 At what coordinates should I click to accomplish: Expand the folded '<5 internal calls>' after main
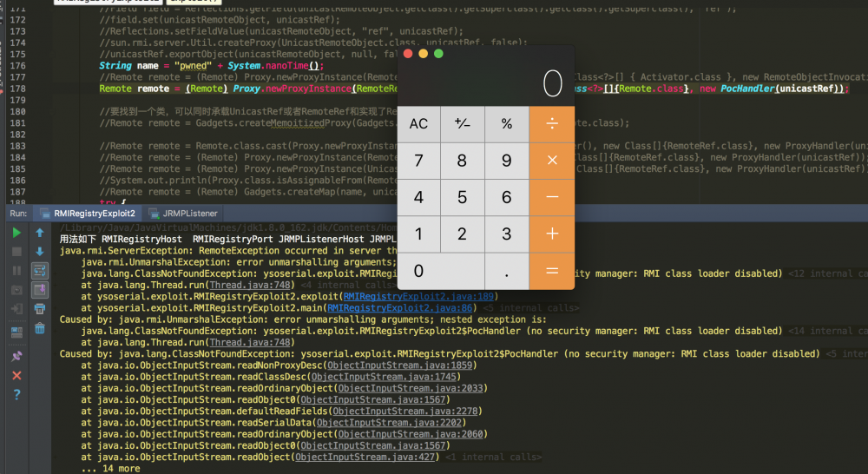[531, 308]
